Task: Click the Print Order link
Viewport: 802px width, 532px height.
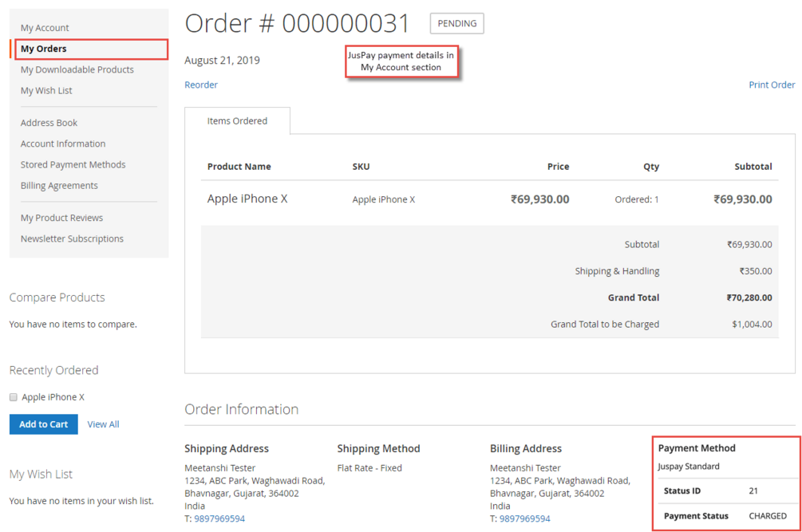Action: pos(772,85)
